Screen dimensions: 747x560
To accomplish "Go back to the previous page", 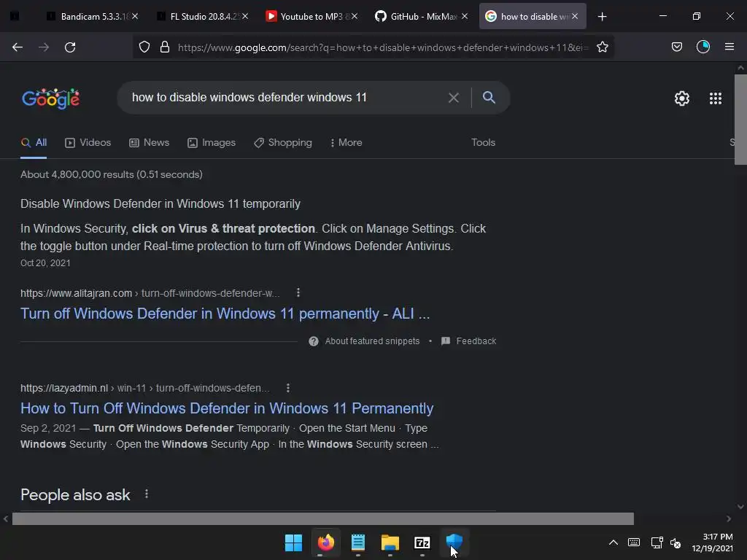I will tap(18, 47).
